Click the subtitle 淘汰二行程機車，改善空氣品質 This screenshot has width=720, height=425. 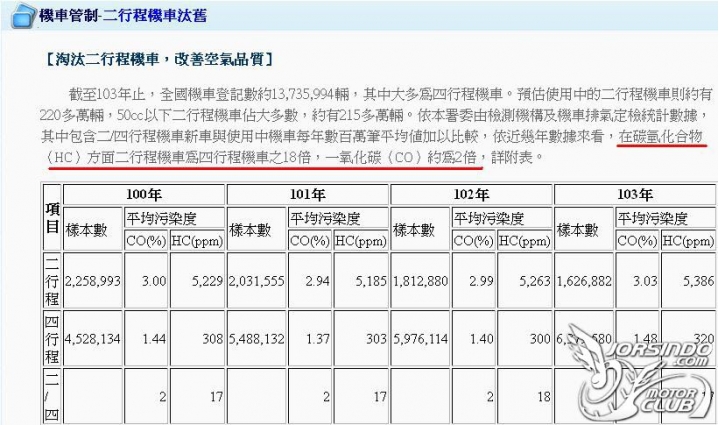(159, 59)
